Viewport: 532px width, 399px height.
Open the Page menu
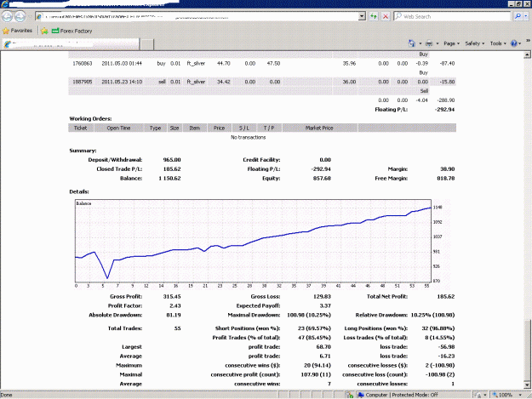coord(451,43)
